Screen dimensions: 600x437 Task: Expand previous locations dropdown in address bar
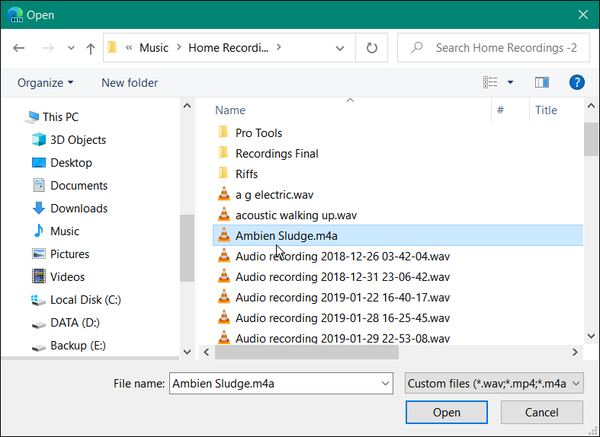point(339,48)
